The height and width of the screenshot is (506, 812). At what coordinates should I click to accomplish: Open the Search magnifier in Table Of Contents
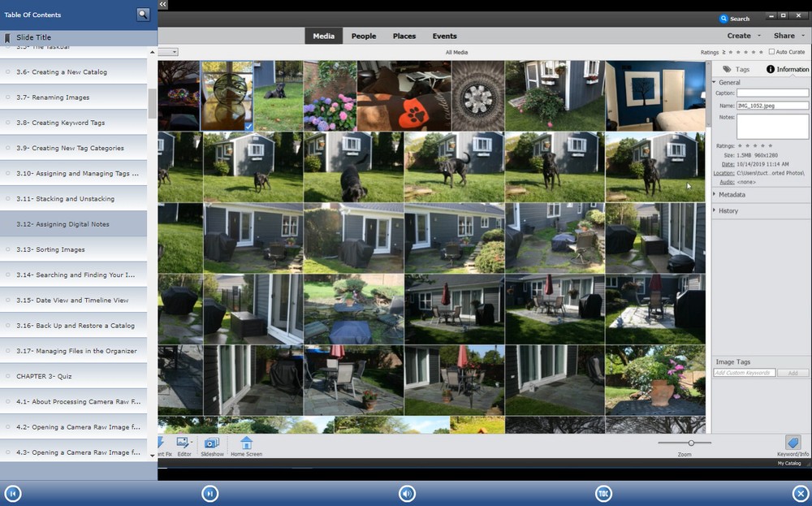tap(142, 14)
